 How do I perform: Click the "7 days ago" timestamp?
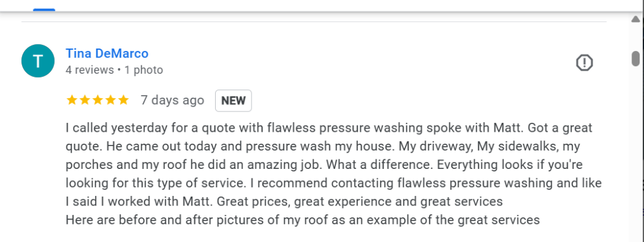[x=172, y=100]
